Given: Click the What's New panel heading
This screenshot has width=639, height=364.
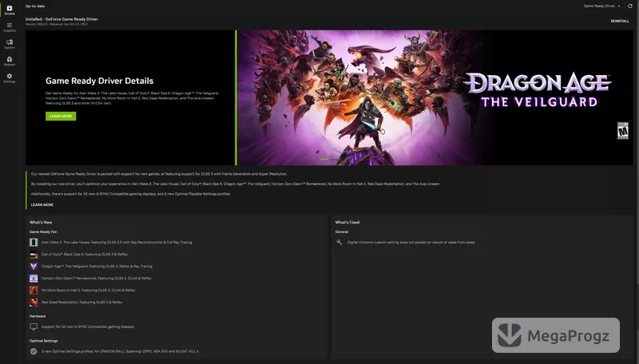Looking at the screenshot, I should pos(41,222).
